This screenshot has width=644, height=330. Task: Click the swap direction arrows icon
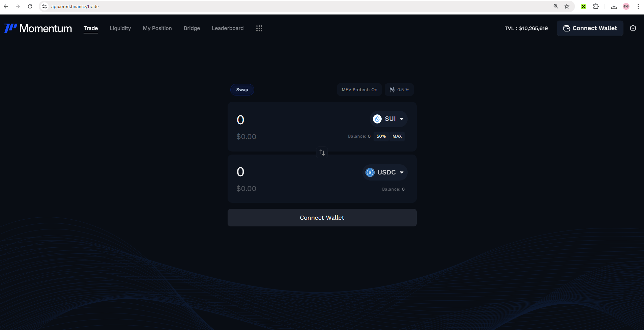tap(322, 153)
